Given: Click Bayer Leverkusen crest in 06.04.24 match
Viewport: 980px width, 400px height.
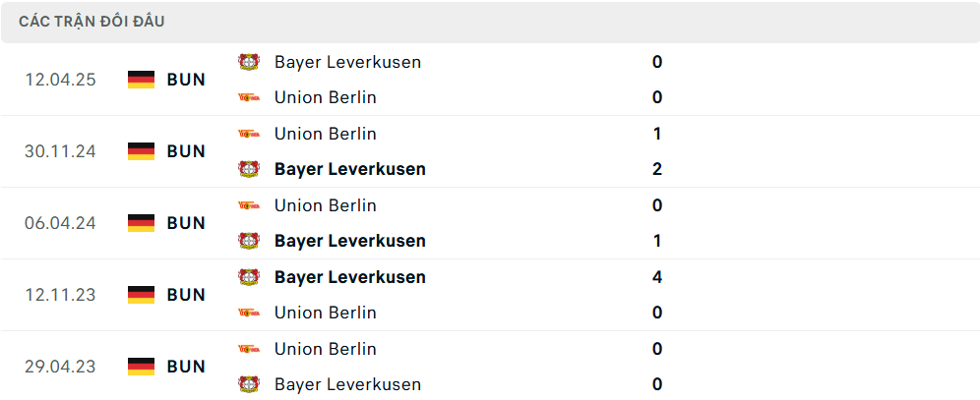Looking at the screenshot, I should [x=248, y=241].
